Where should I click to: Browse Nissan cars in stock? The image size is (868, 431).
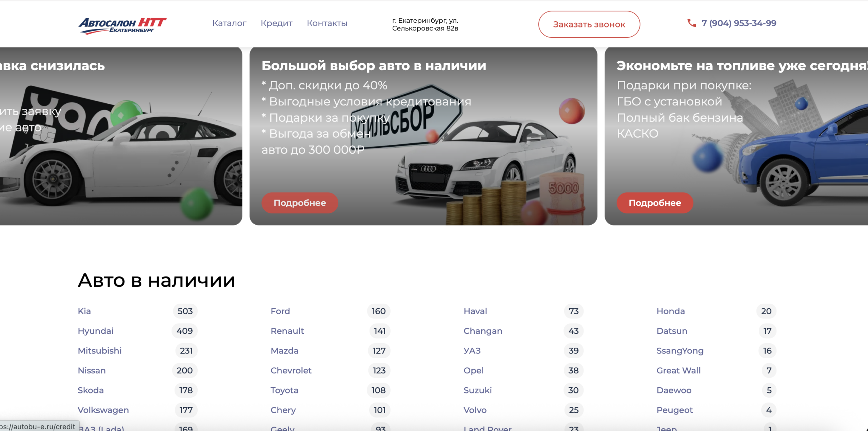pyautogui.click(x=92, y=370)
